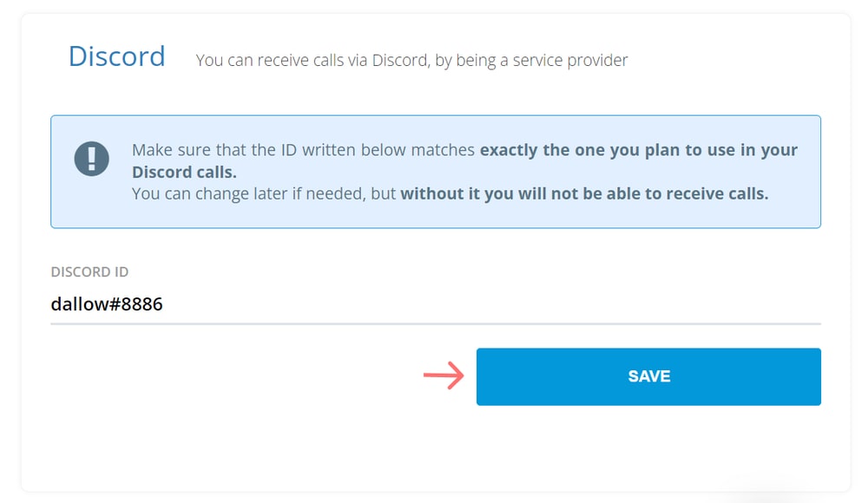Click the bold 'Discord calls.' text

click(x=184, y=172)
